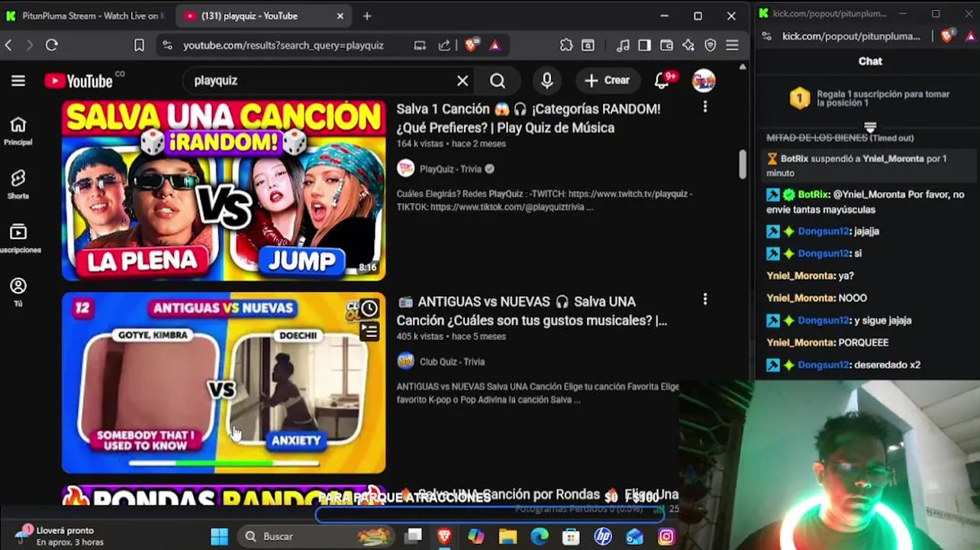980x550 pixels.
Task: Open Shorts from the sidebar
Action: pyautogui.click(x=18, y=184)
